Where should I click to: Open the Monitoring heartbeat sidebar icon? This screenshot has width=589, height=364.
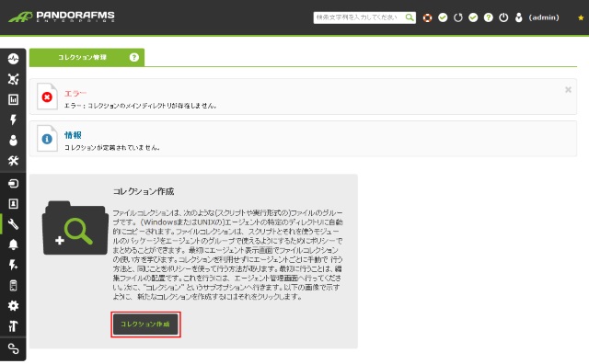(13, 59)
